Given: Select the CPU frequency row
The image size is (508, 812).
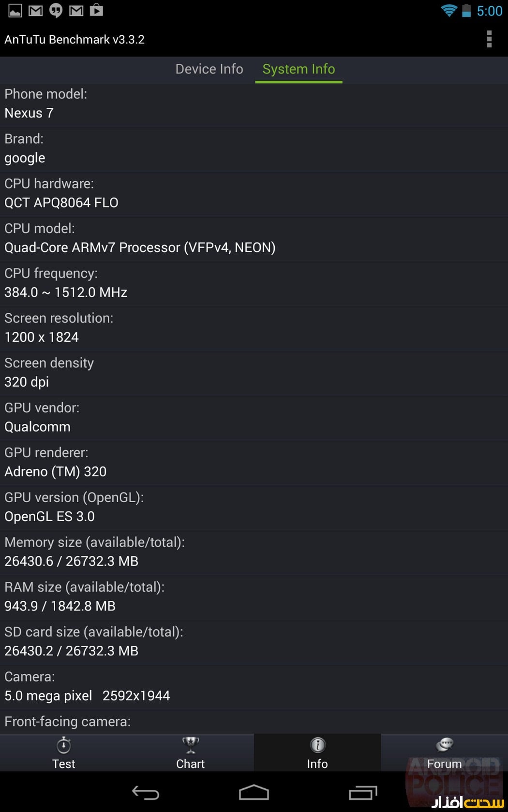Looking at the screenshot, I should pos(254,283).
